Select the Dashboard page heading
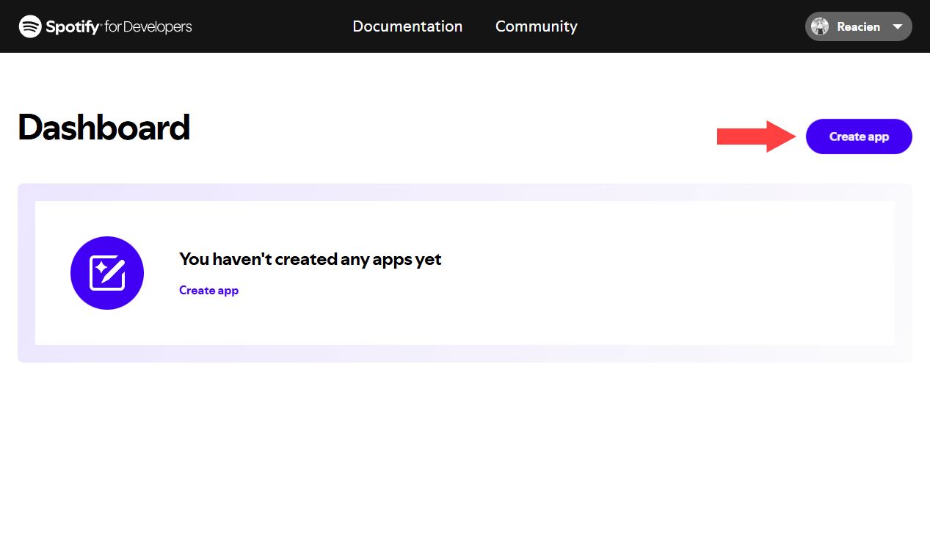This screenshot has width=930, height=560. click(x=103, y=128)
